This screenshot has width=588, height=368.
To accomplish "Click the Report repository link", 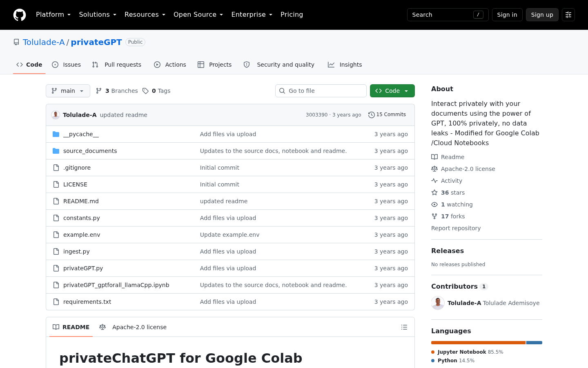I will [x=456, y=228].
